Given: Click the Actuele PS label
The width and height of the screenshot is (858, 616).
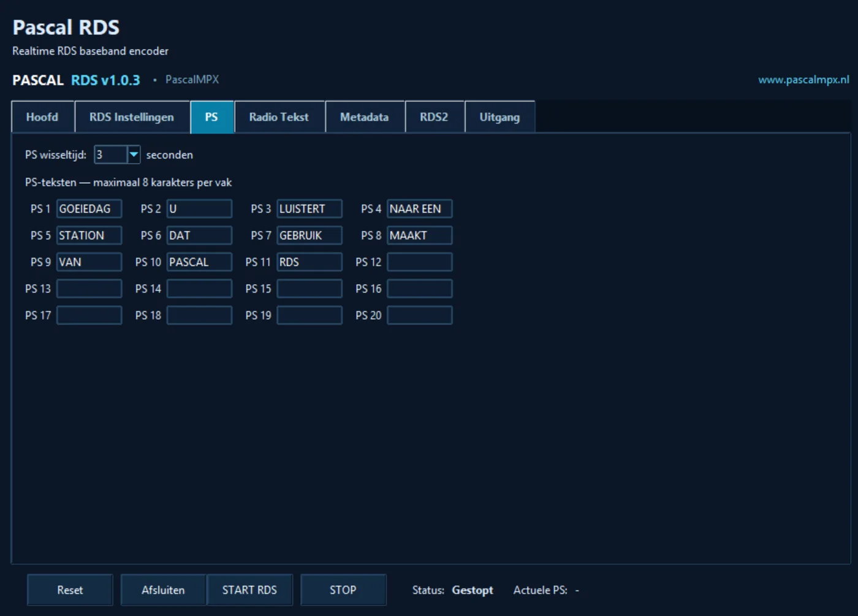Looking at the screenshot, I should click(541, 590).
